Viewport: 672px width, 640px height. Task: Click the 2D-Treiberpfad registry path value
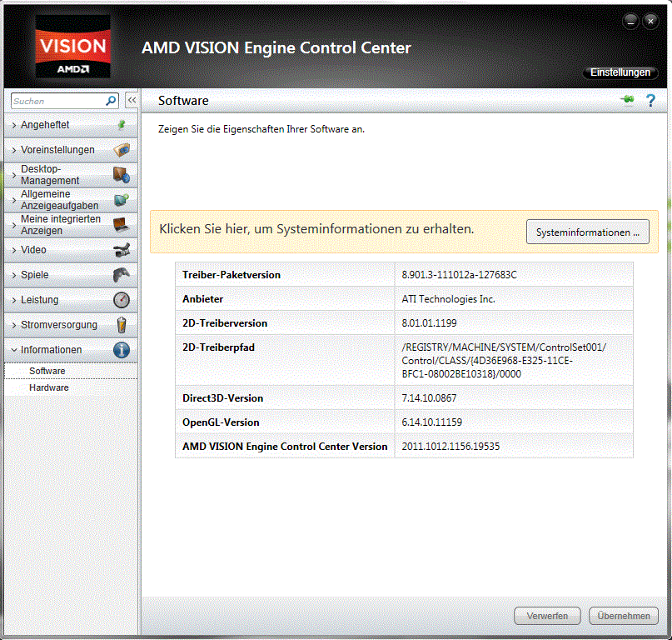tap(504, 361)
